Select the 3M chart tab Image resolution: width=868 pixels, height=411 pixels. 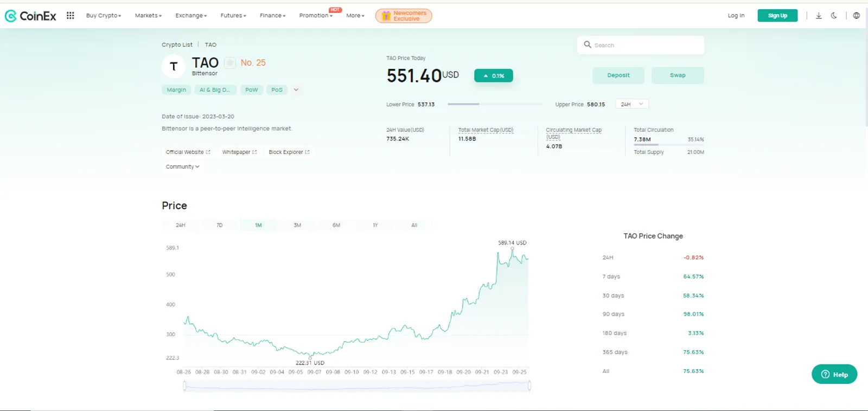(x=297, y=225)
